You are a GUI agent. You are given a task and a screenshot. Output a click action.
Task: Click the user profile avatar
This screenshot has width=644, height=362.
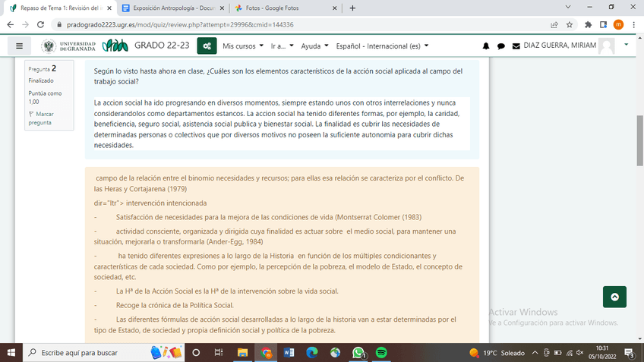coord(606,46)
